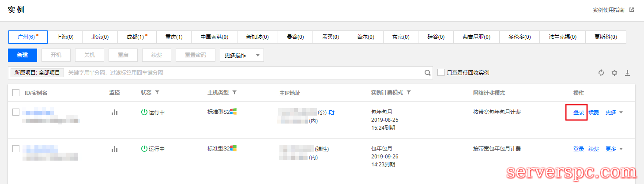Click the blue 新建 button
The height and width of the screenshot is (184, 644).
coord(23,55)
